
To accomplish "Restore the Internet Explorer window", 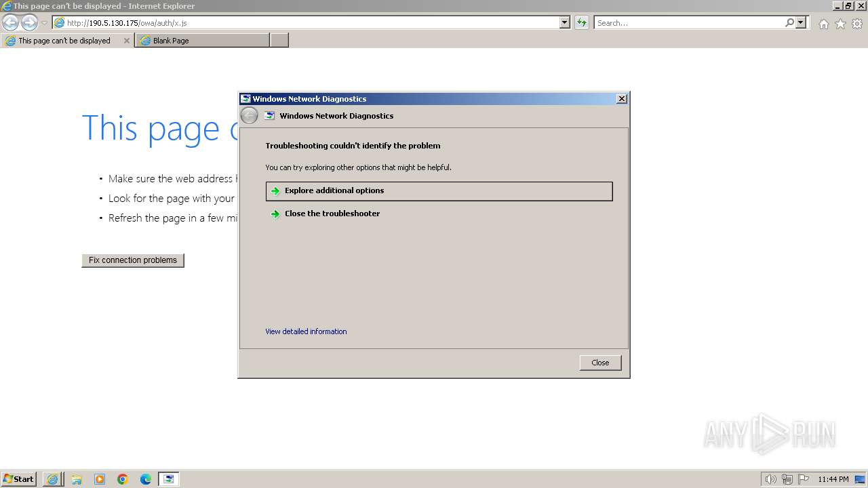I will (848, 5).
